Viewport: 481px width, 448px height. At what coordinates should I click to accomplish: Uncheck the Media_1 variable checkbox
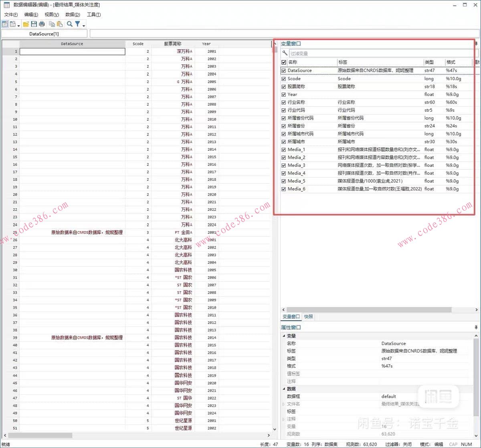coord(284,149)
